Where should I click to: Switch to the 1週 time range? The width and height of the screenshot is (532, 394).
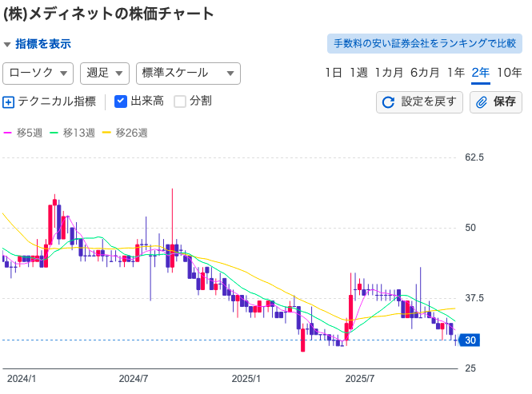coord(358,73)
